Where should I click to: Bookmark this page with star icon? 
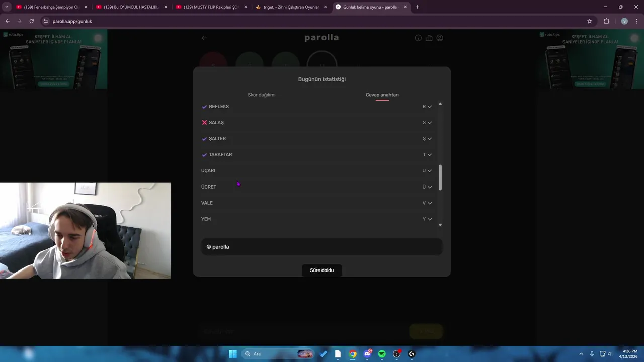(x=590, y=21)
